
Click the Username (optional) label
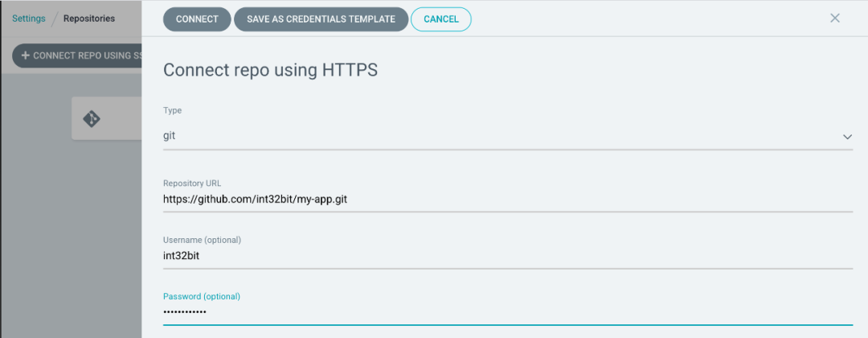click(x=202, y=240)
